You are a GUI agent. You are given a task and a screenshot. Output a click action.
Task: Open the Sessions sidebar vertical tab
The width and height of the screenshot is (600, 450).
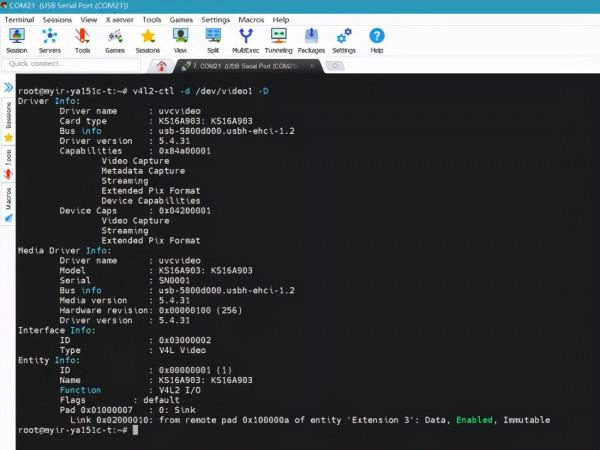[x=8, y=121]
